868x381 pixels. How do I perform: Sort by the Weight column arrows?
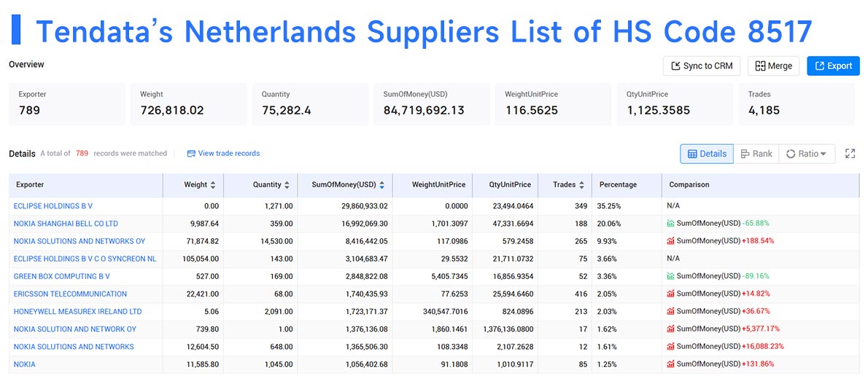click(213, 185)
